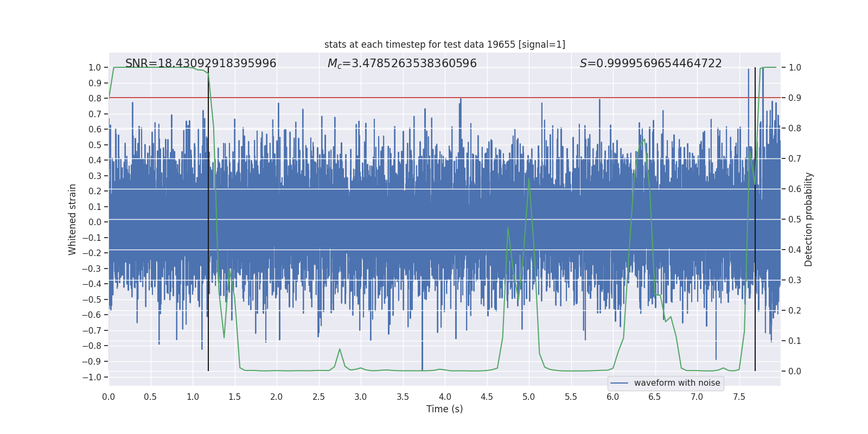Click the 'Whitened strain' y-axis label
Screen dimensions: 868x434
pos(72,219)
